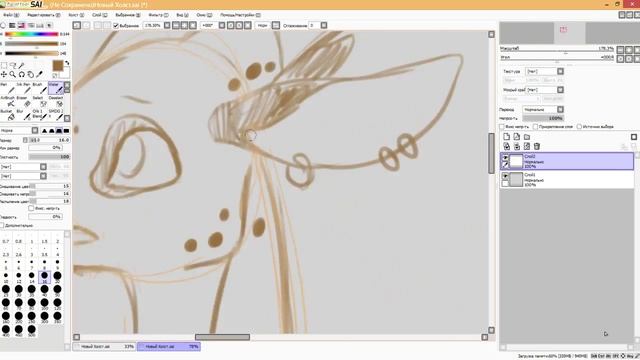Select the Bucket fill tool
This screenshot has height=360, width=640.
point(7,115)
